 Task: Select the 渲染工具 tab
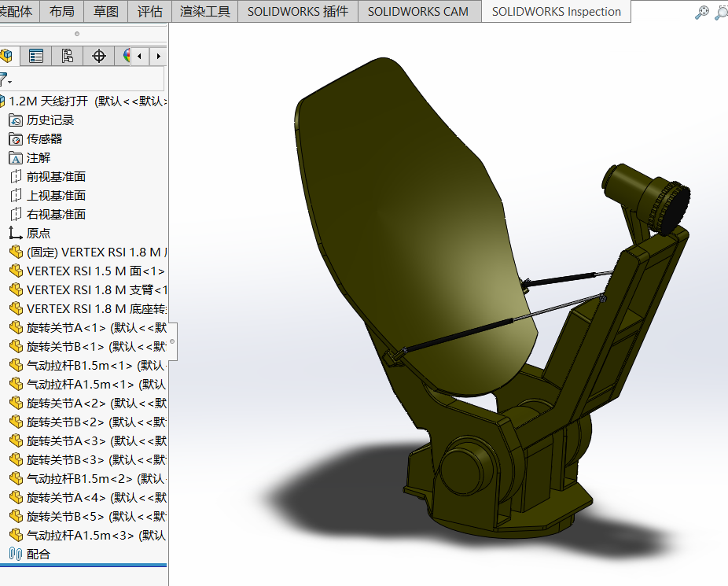[204, 11]
